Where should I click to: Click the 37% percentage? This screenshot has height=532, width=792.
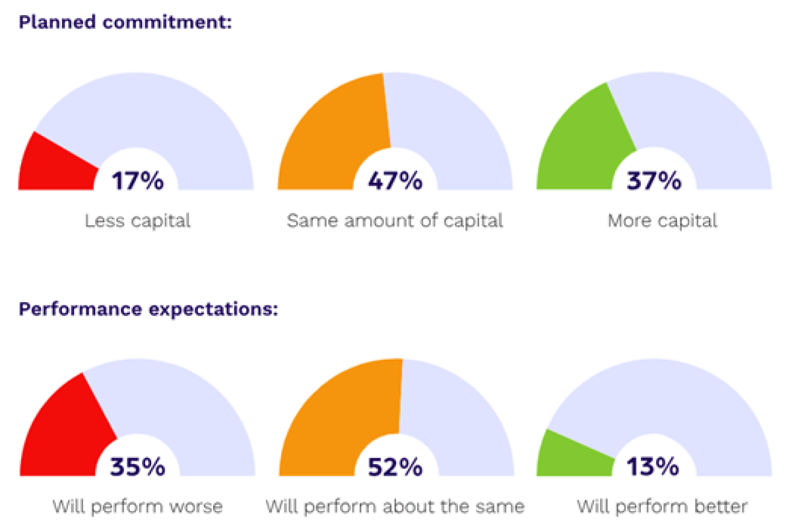pos(653,181)
